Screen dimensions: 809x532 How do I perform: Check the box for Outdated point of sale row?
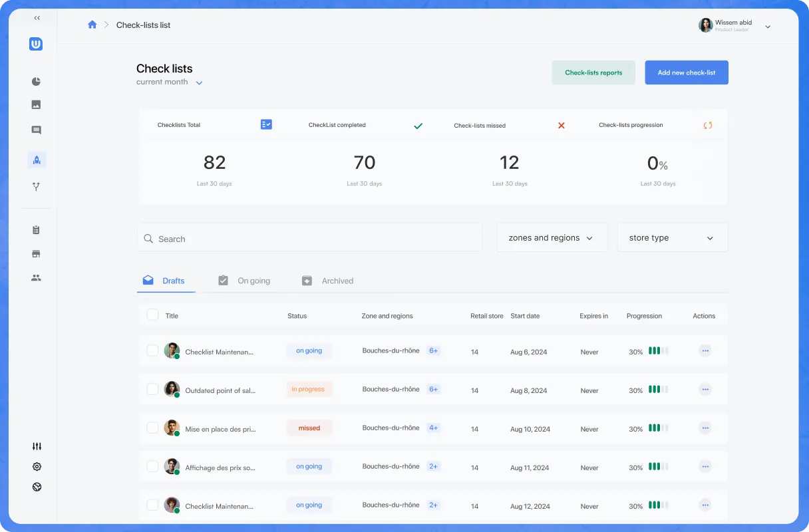pyautogui.click(x=152, y=390)
